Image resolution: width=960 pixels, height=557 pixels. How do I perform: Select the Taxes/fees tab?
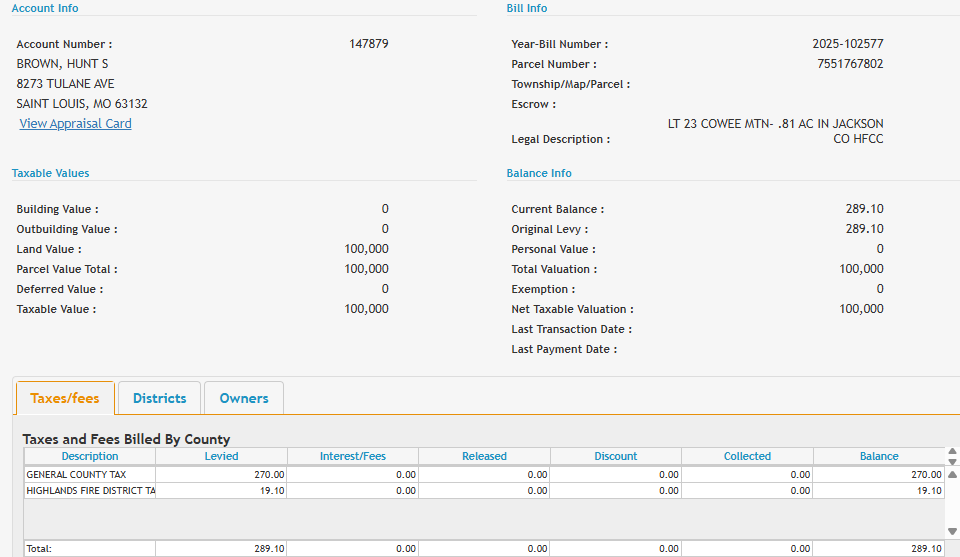pyautogui.click(x=65, y=398)
